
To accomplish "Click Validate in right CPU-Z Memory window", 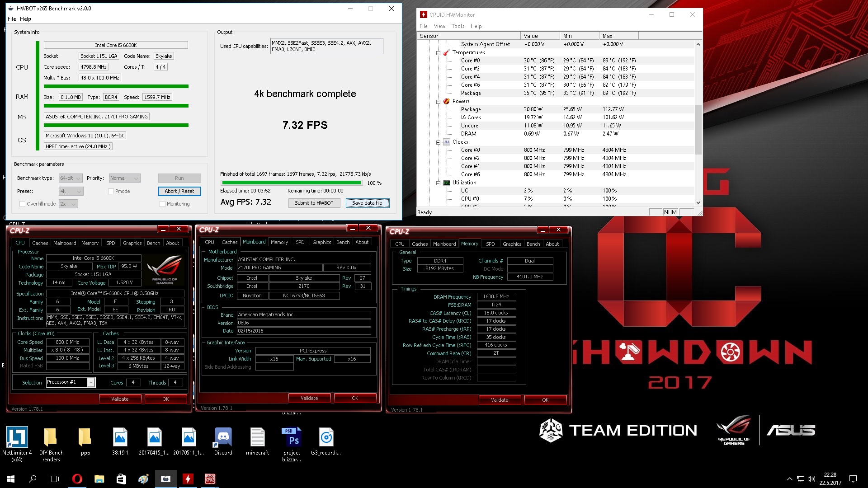I will tap(500, 400).
